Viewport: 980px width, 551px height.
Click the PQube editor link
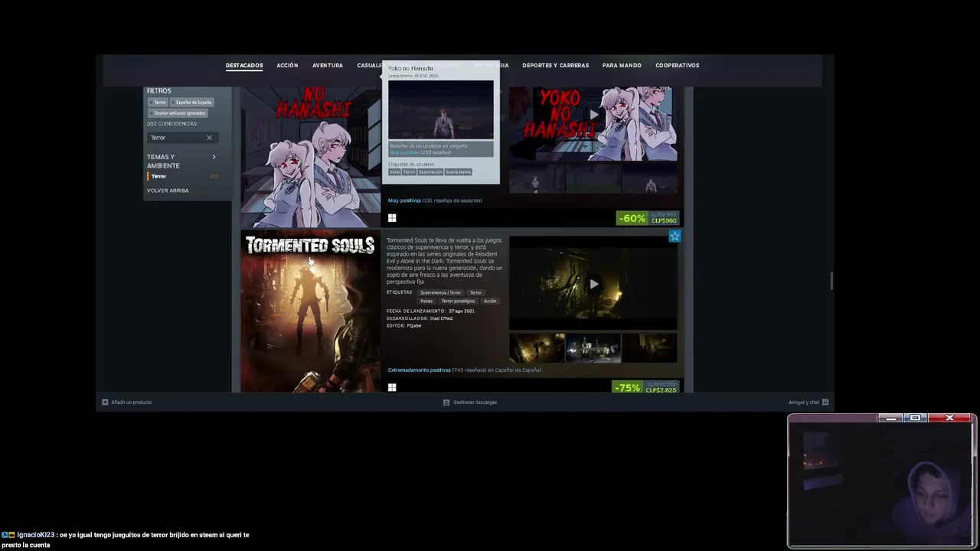click(414, 326)
